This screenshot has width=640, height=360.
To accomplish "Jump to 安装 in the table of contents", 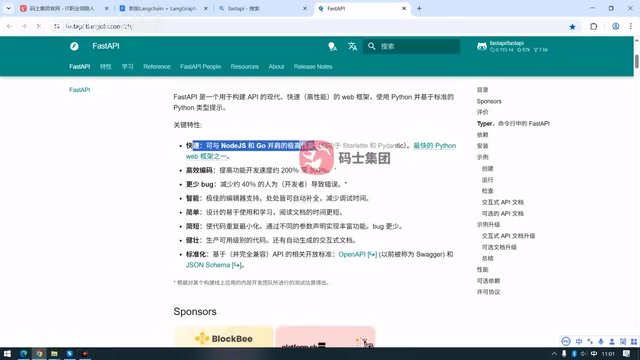I will (x=482, y=146).
